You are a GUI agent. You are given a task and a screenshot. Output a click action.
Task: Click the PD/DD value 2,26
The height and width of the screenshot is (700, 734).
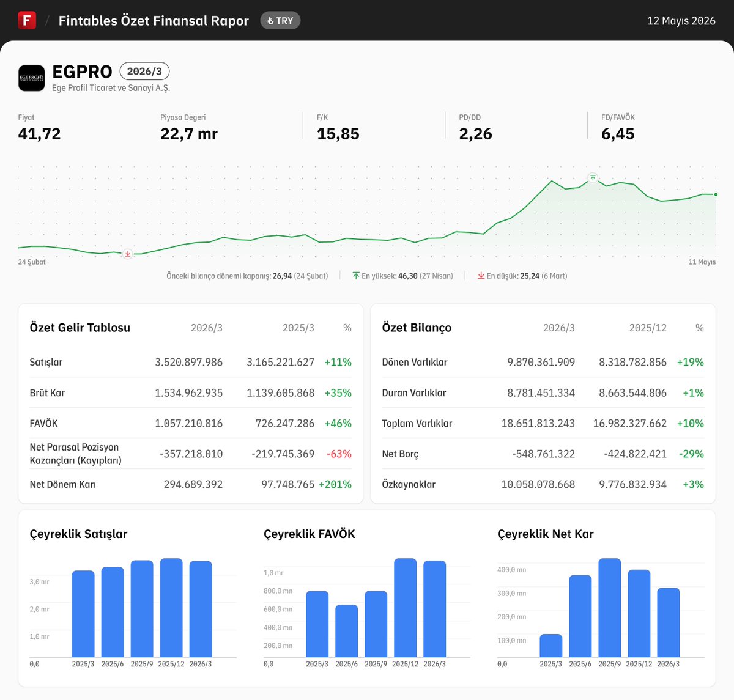click(x=476, y=134)
